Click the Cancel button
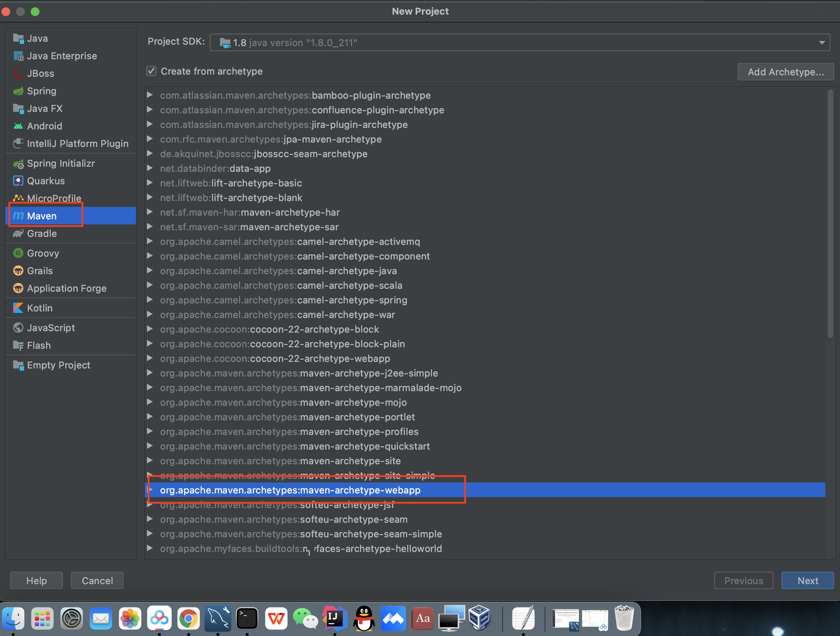Viewport: 840px width, 636px height. (x=97, y=580)
